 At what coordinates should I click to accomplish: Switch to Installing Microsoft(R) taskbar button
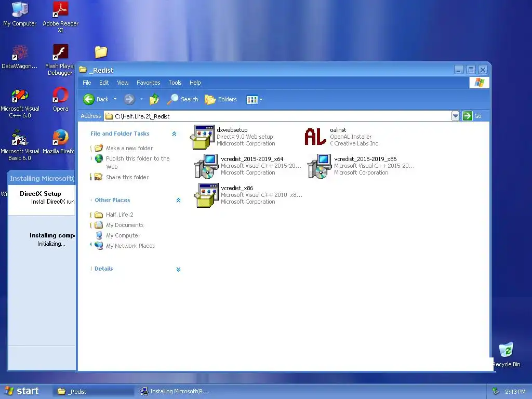175,392
